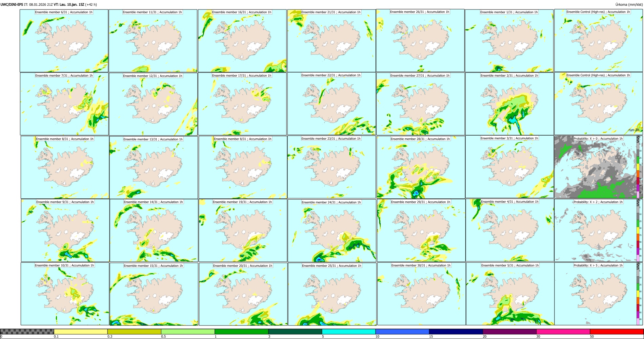Pick the light green 0.5–1 legend color
The height and width of the screenshot is (339, 644).
click(188, 332)
